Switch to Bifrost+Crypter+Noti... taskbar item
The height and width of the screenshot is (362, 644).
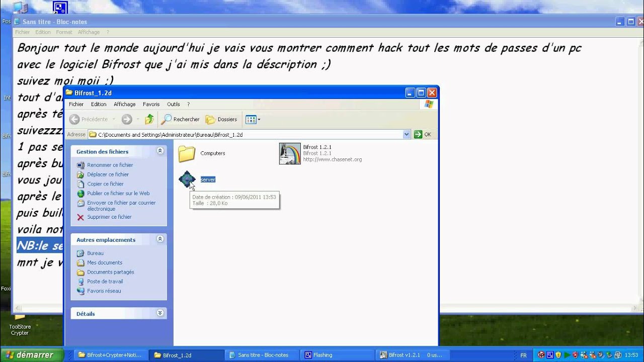tap(110, 355)
